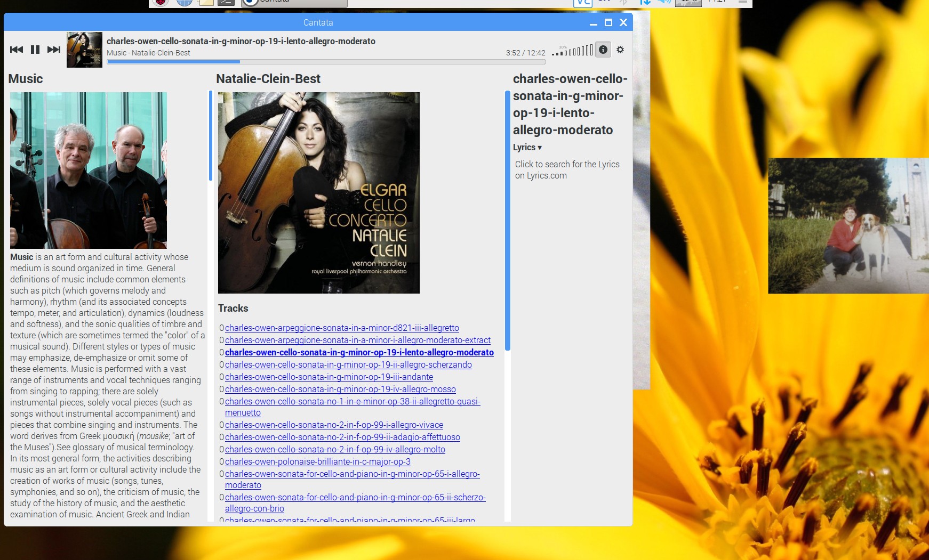This screenshot has width=929, height=560.
Task: Expand the Lyrics dropdown header
Action: [x=527, y=148]
